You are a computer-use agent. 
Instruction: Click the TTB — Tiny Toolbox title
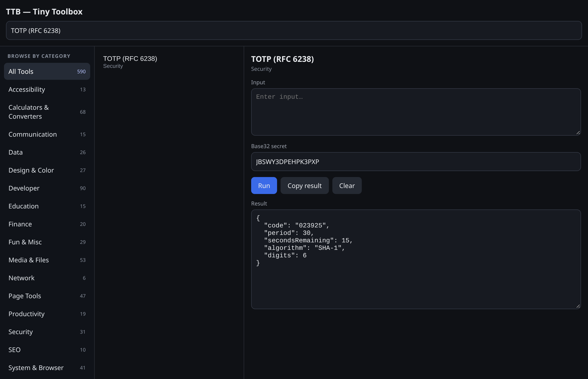tap(44, 11)
